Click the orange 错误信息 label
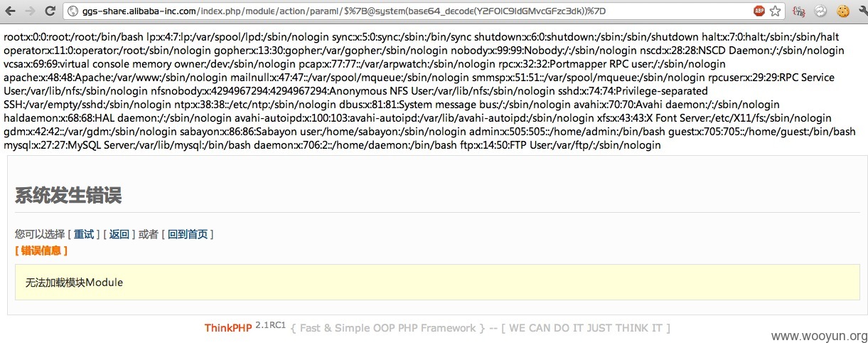This screenshot has width=868, height=343. point(41,250)
